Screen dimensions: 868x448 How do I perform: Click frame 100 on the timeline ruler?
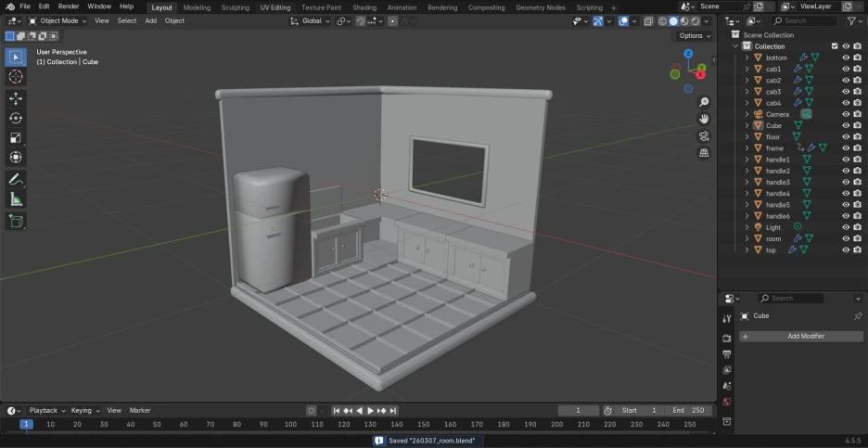290,425
